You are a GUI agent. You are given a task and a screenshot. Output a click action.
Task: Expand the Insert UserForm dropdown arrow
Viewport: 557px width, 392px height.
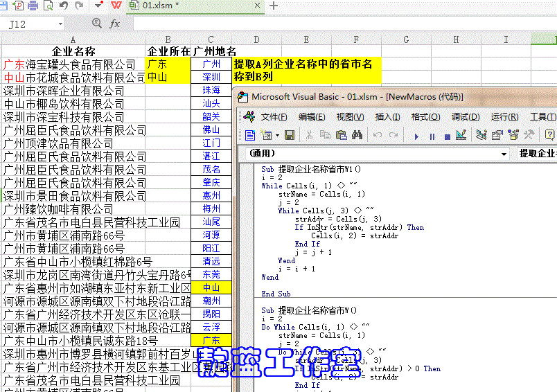[277, 135]
